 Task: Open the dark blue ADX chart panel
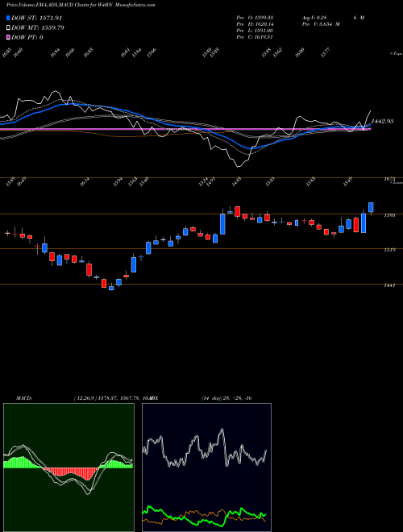point(206,468)
